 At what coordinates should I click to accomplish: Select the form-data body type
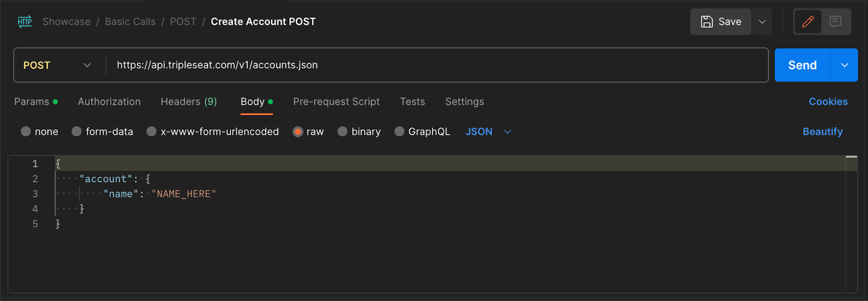coord(76,131)
